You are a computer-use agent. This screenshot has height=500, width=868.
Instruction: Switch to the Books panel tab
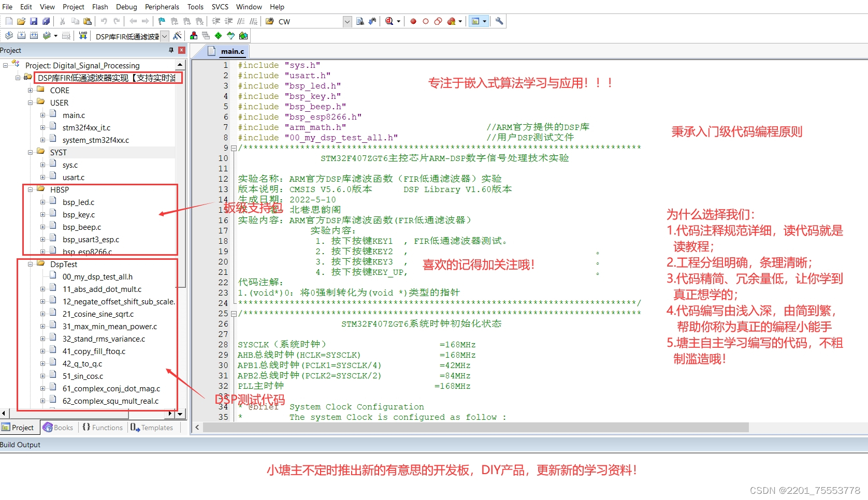[x=58, y=428]
